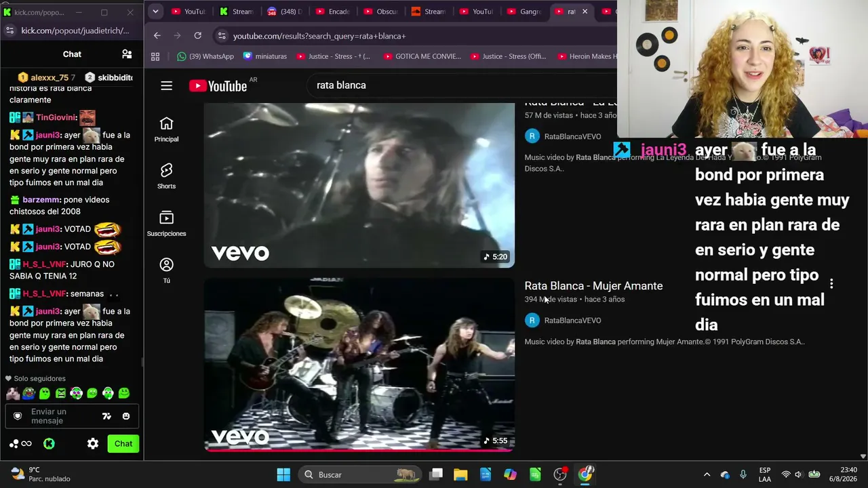Open Task View on the taskbar
The width and height of the screenshot is (868, 488).
pyautogui.click(x=436, y=474)
